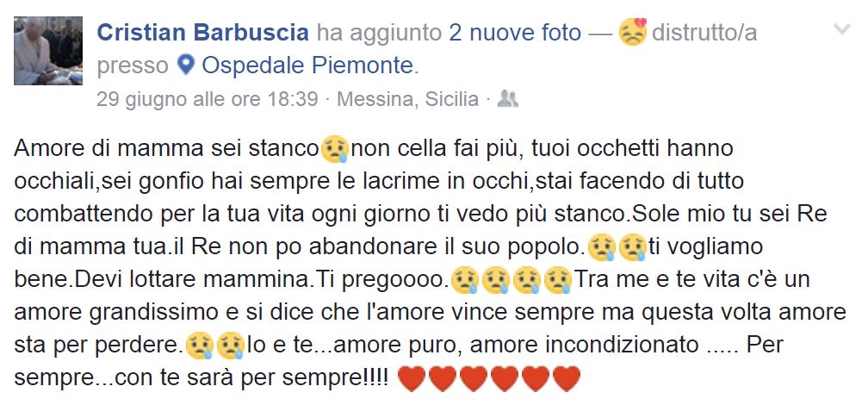Open the post timestamp 29 giugno
The image size is (868, 405).
tap(207, 99)
